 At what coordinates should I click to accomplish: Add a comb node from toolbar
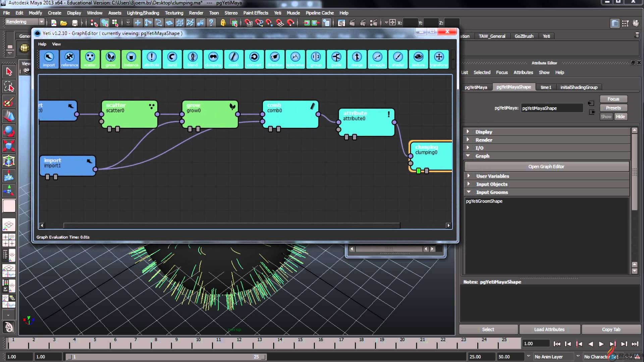(233, 59)
